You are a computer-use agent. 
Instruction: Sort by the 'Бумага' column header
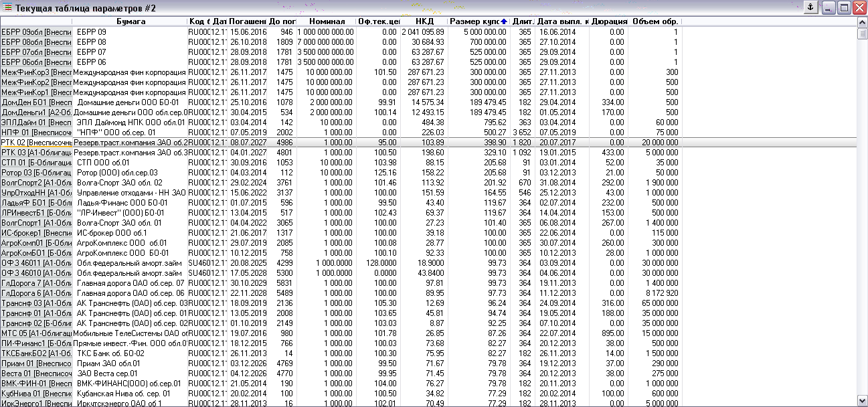click(x=131, y=22)
